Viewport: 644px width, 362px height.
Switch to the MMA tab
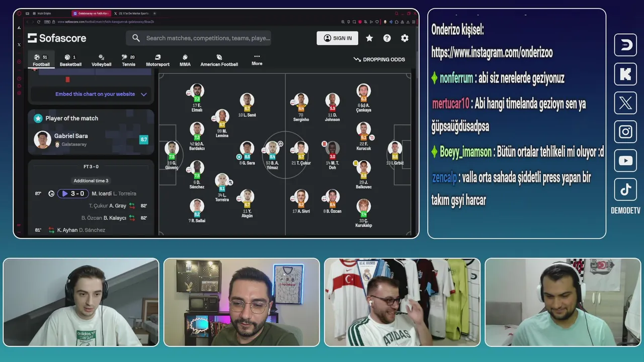(185, 60)
